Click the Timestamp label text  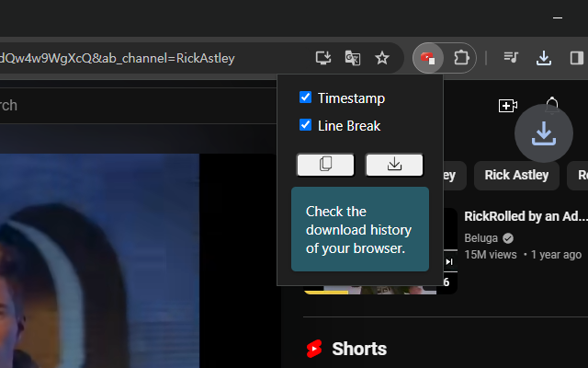[351, 98]
